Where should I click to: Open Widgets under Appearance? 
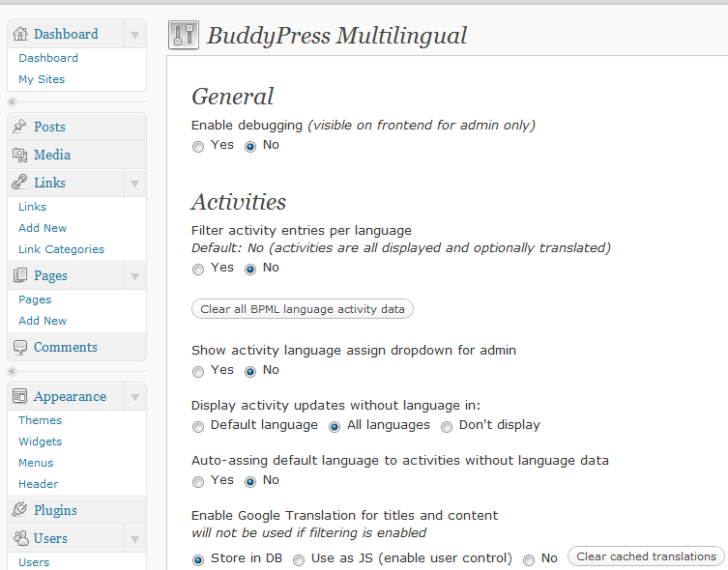pyautogui.click(x=40, y=442)
